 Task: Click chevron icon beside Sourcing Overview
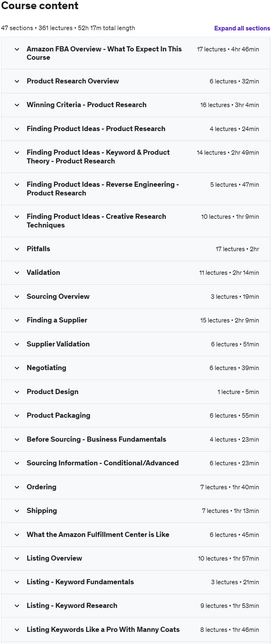coord(17,297)
